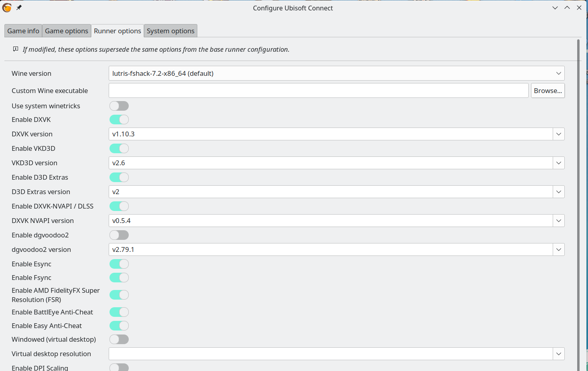The image size is (588, 371).
Task: Click the D3D Extras version field showing v2
Action: pos(331,192)
